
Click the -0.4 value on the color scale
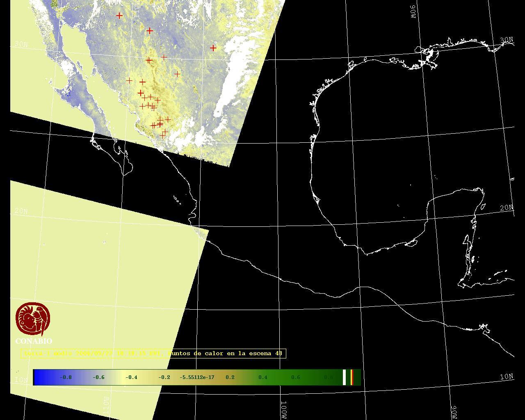tap(131, 377)
